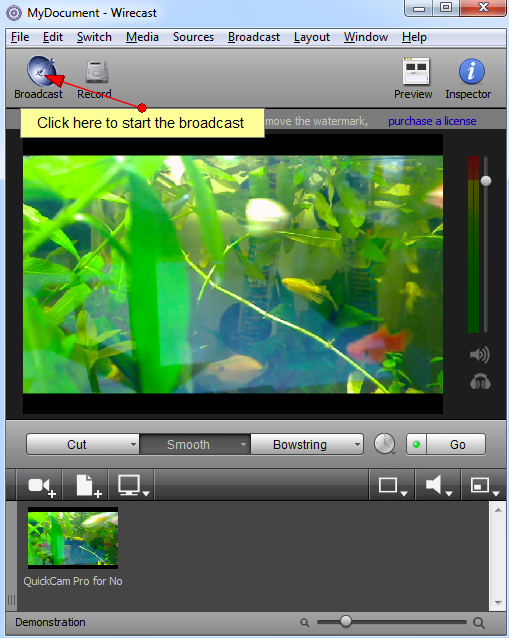
Task: Open the Preview window icon
Action: pos(415,72)
